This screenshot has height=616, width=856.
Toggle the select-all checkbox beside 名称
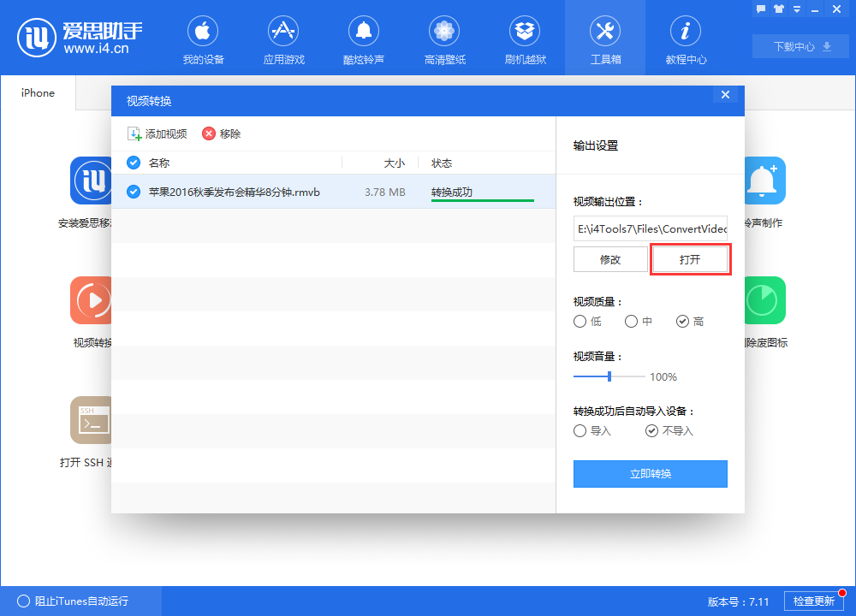(133, 163)
